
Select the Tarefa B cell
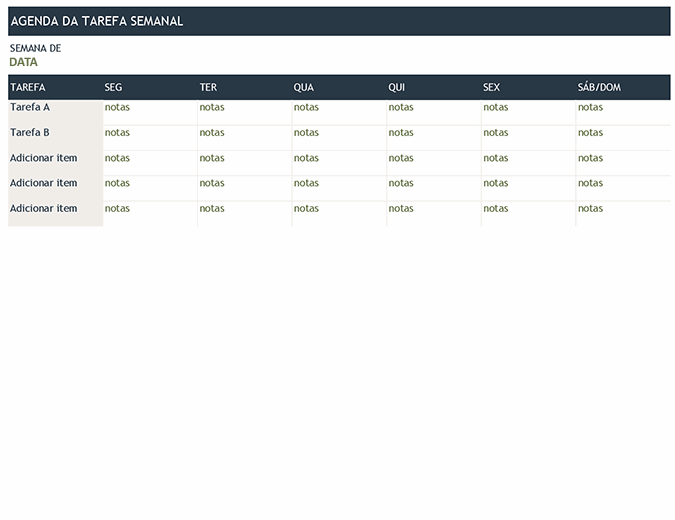[30, 132]
